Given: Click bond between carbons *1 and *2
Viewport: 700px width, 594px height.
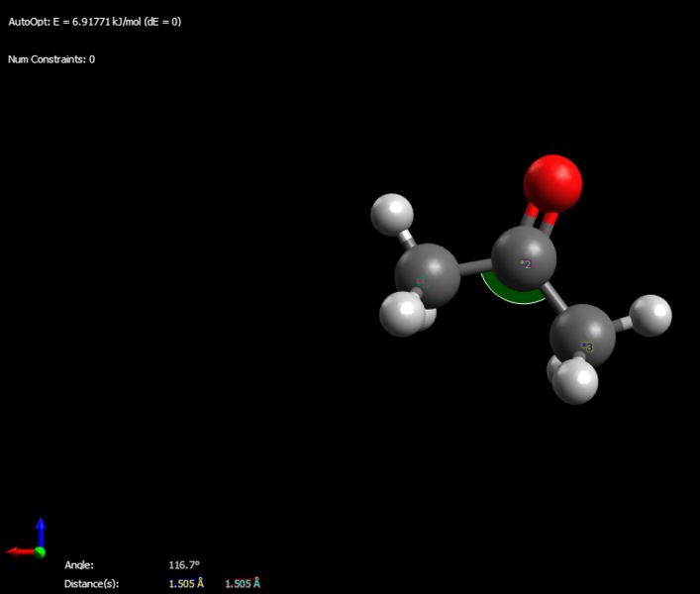Looking at the screenshot, I should [475, 267].
